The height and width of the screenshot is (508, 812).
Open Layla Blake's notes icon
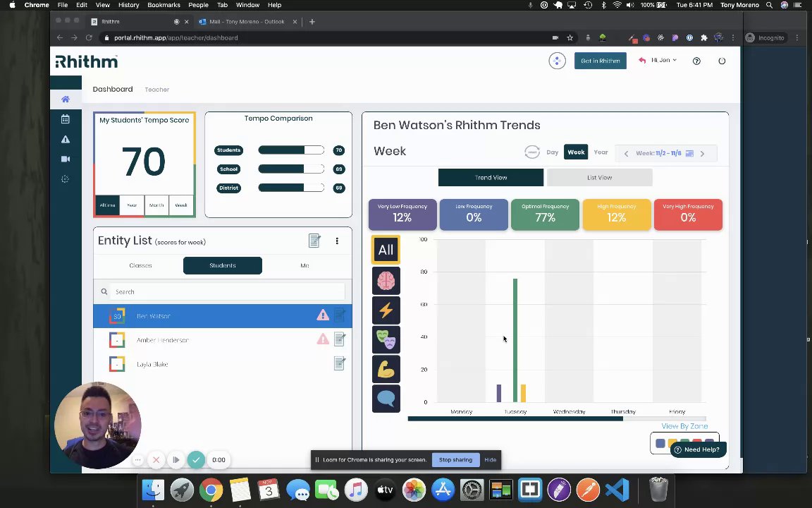point(340,363)
